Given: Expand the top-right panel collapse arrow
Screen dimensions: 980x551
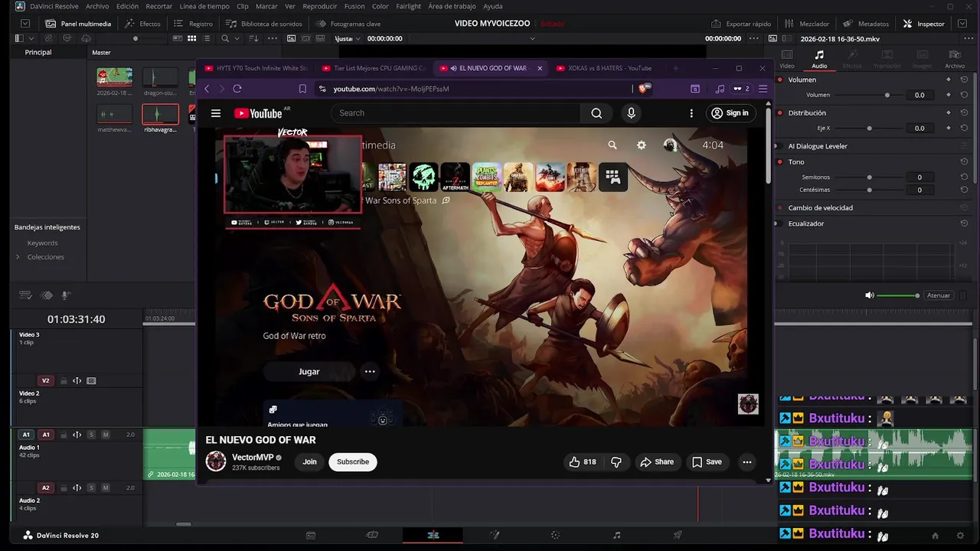Looking at the screenshot, I should tap(962, 24).
